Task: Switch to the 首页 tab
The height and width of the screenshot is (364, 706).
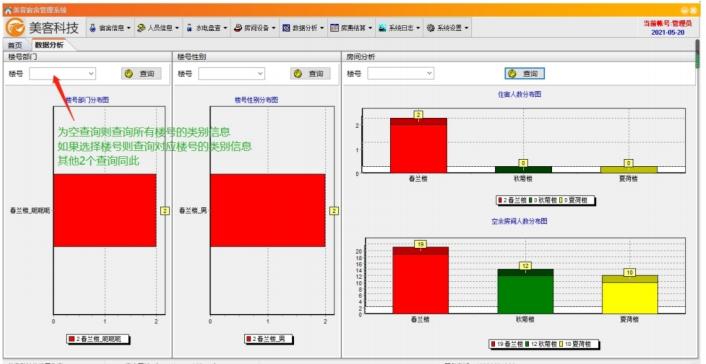Action: (15, 45)
